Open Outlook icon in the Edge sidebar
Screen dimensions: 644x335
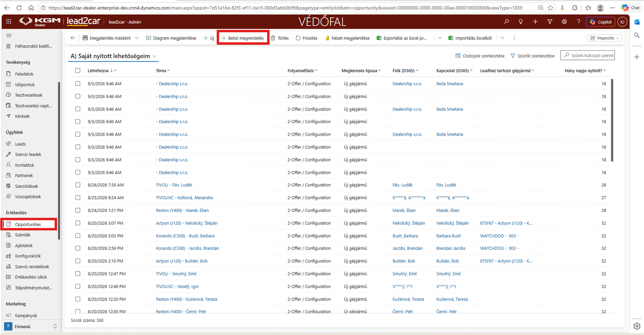pos(637,22)
